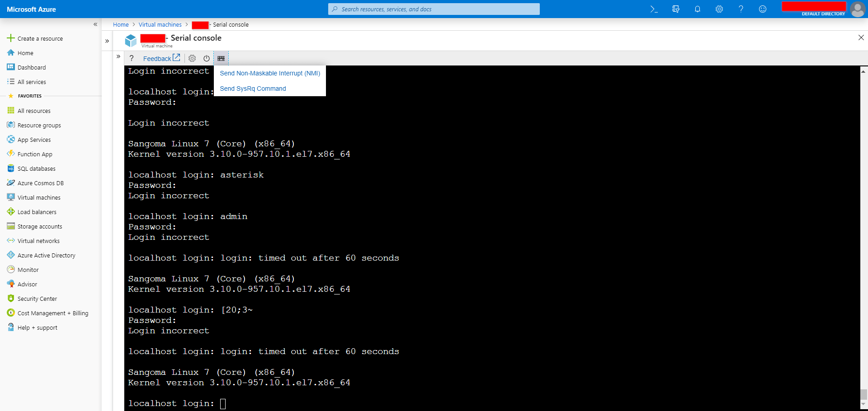Open Security Center in sidebar
Image resolution: width=868 pixels, height=411 pixels.
point(37,299)
